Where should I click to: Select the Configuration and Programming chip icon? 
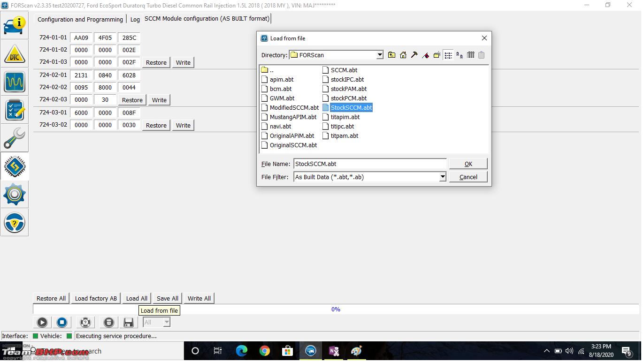tap(15, 166)
